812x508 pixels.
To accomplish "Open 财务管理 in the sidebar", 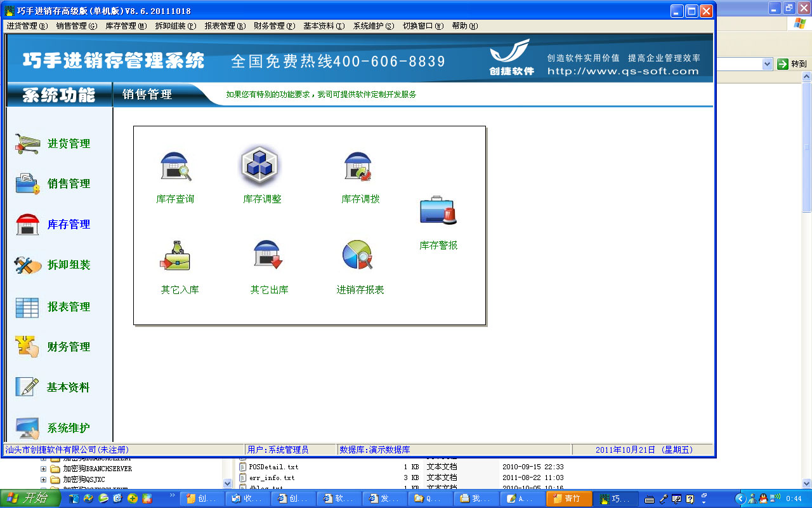I will tap(69, 347).
